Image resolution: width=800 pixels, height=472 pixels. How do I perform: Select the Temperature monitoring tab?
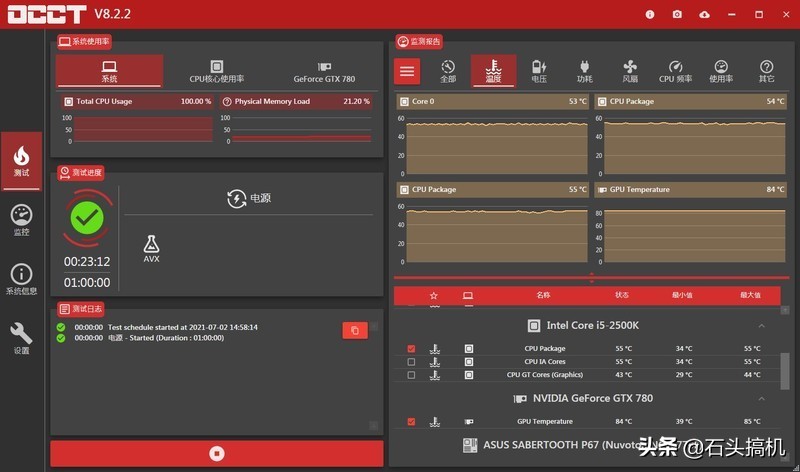click(x=493, y=71)
